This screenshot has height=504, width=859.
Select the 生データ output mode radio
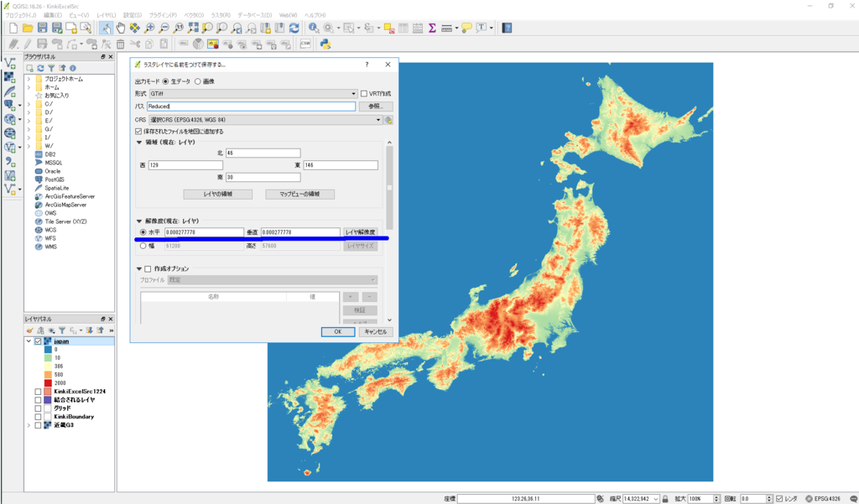[x=166, y=81]
